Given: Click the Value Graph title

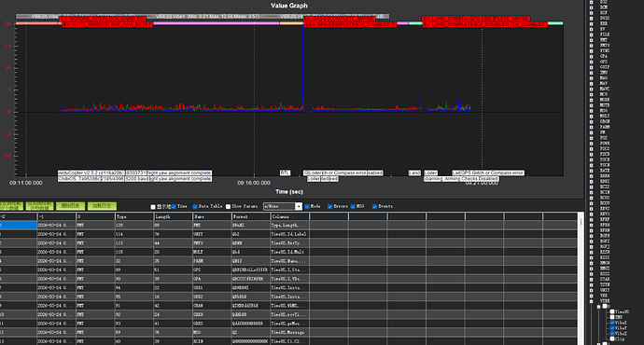Looking at the screenshot, I should [x=289, y=6].
